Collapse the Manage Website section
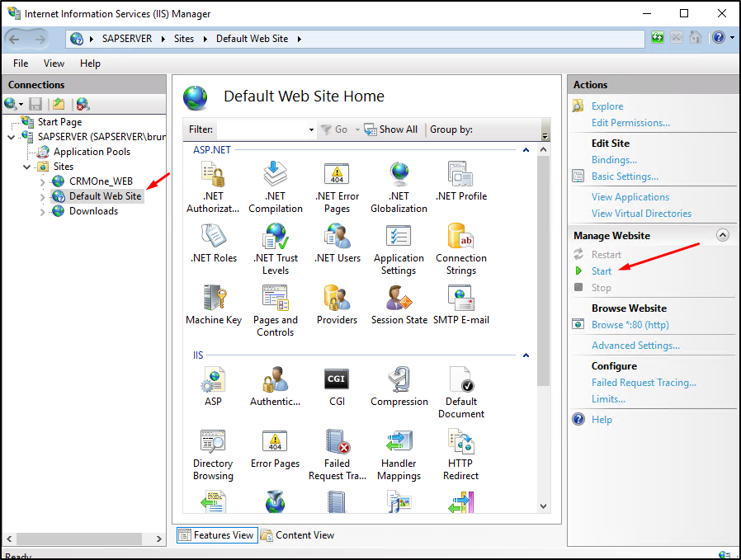This screenshot has height=560, width=741. [x=722, y=235]
